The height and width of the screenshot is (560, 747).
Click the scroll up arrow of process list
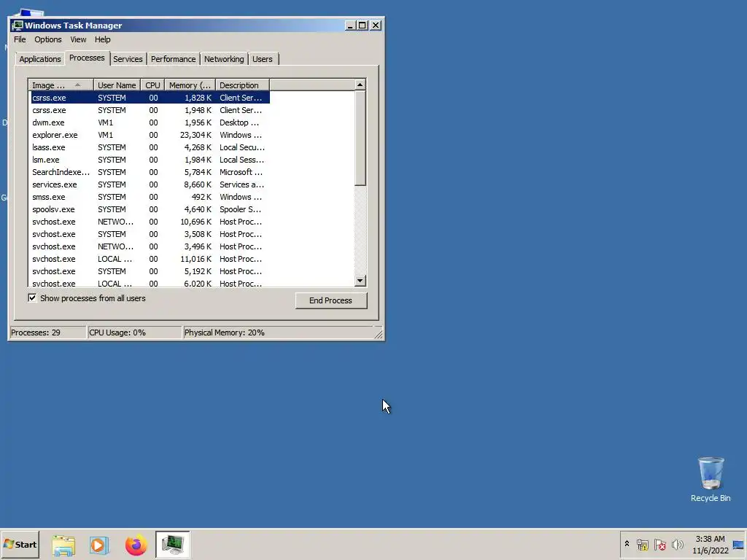(x=360, y=85)
